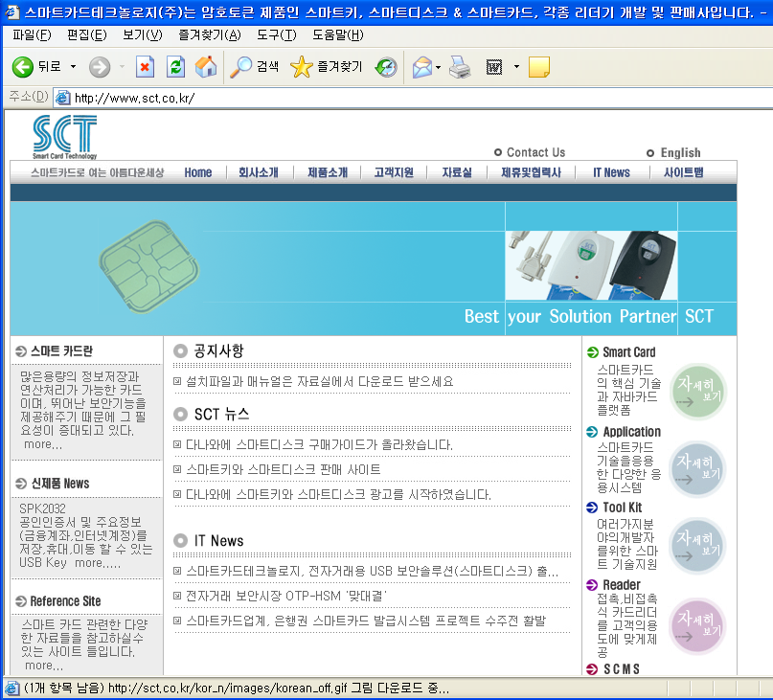Image resolution: width=773 pixels, height=700 pixels.
Task: Click more..... link under 신제품 News
Action: (x=98, y=562)
